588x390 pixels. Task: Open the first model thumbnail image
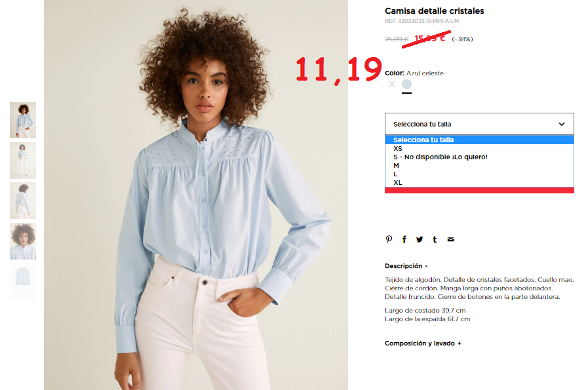[23, 120]
